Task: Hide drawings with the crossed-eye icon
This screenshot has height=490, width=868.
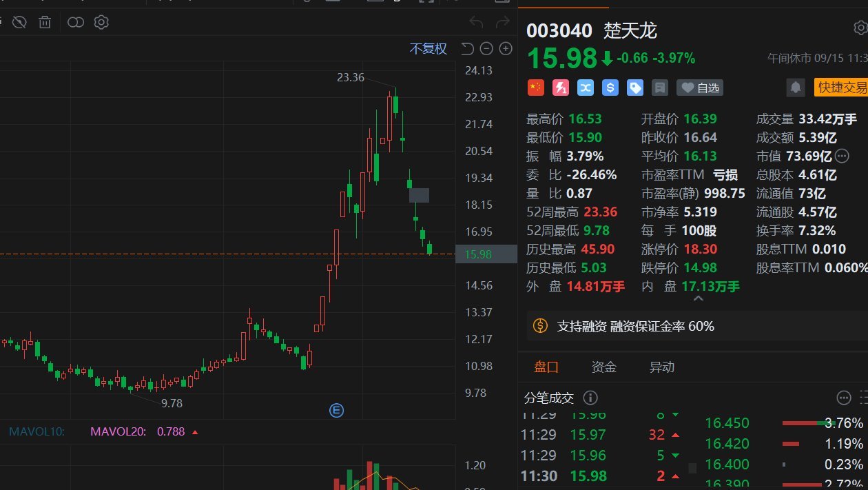Action: point(19,23)
